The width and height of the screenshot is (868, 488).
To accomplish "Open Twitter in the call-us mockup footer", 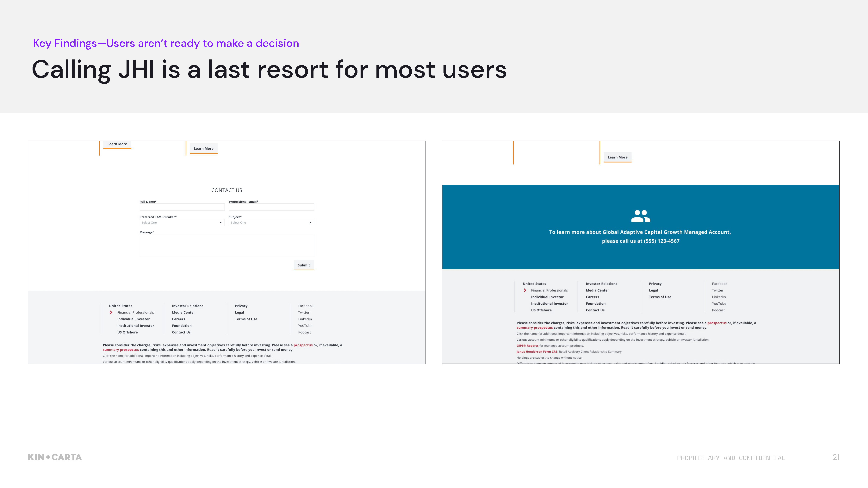I will tap(717, 290).
